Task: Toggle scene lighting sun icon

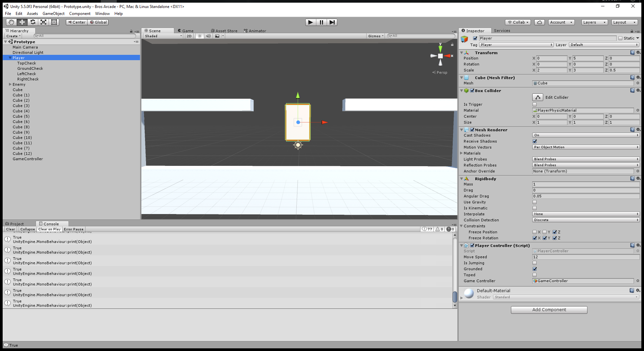Action: [200, 36]
